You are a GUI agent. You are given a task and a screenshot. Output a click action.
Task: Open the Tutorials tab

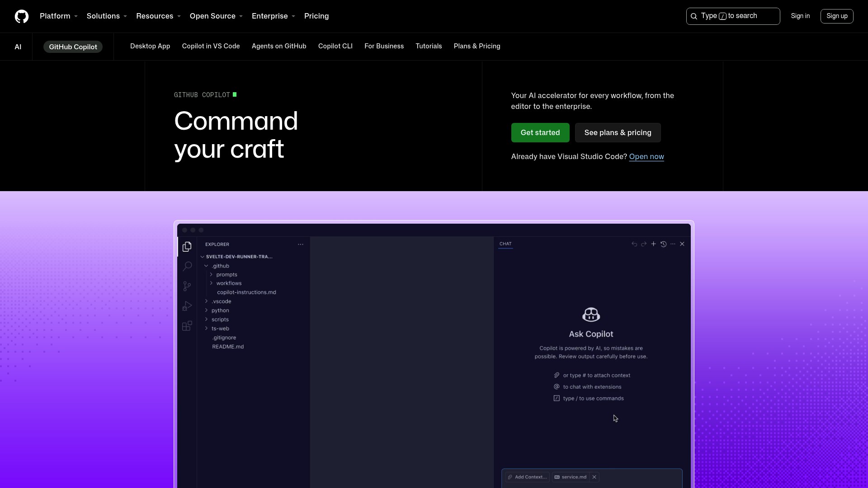pyautogui.click(x=429, y=46)
